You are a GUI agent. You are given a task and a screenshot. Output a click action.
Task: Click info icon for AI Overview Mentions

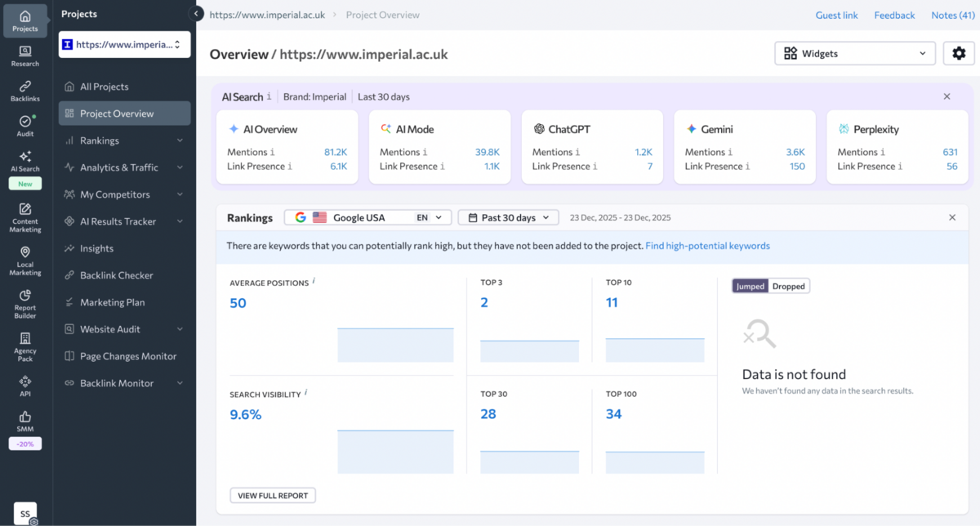tap(273, 152)
